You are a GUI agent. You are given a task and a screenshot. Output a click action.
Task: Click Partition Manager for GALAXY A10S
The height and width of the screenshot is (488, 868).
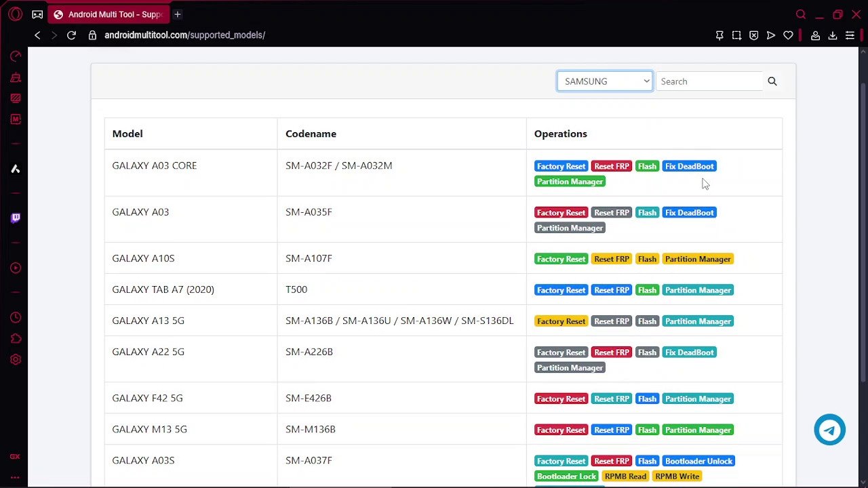click(x=698, y=259)
